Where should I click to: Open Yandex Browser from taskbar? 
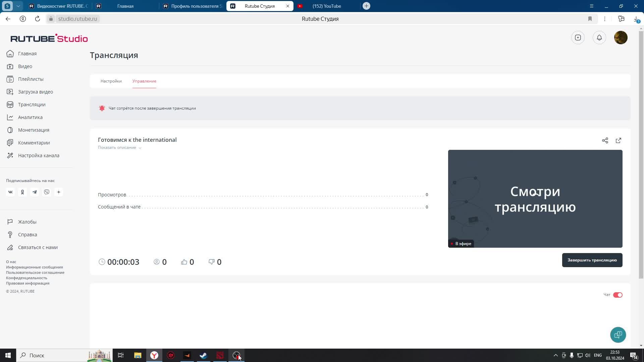click(154, 355)
